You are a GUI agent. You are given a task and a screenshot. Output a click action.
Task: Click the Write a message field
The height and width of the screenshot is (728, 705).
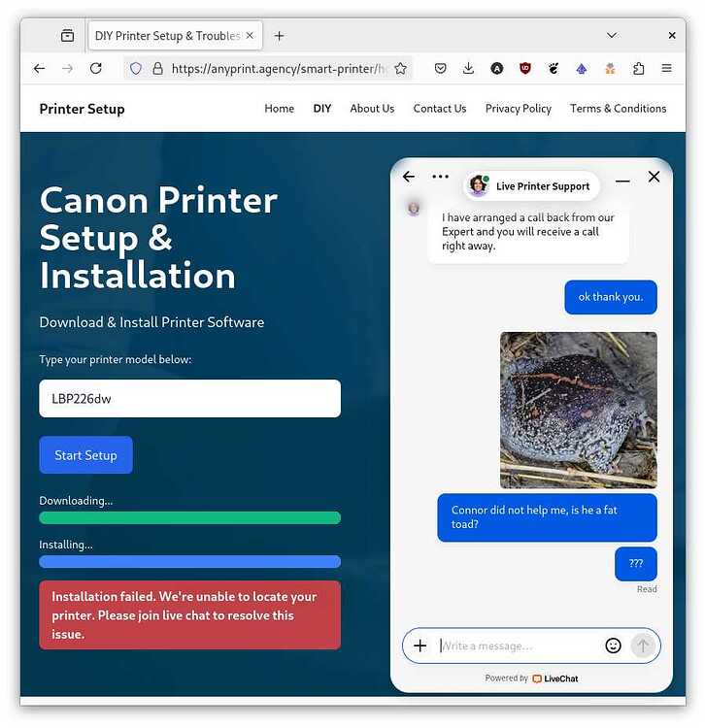(x=517, y=645)
